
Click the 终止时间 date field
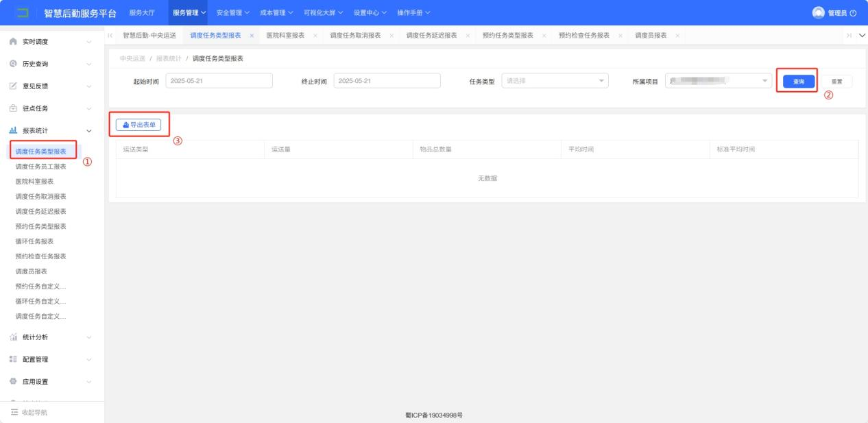pos(387,81)
